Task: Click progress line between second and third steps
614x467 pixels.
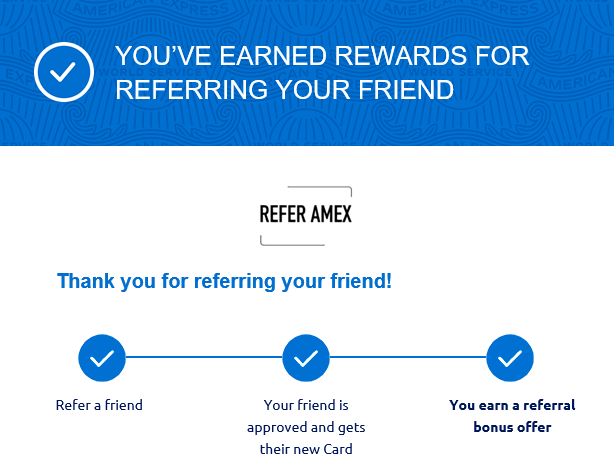Action: pos(408,357)
